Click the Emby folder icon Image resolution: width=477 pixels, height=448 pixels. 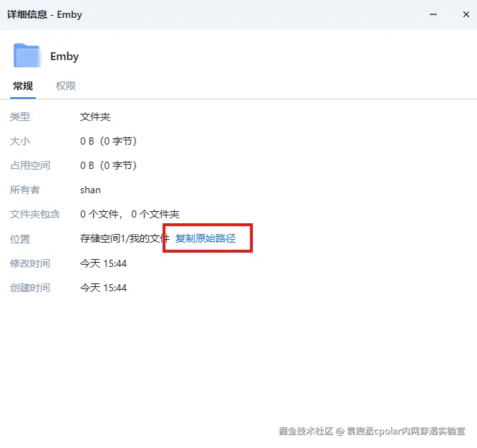click(26, 55)
